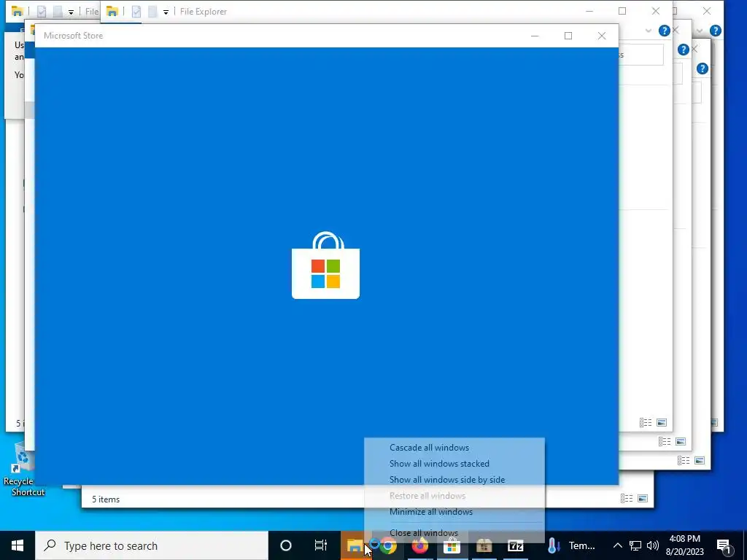Open Customize Quick Access dropdown near 'File Explorer' title
This screenshot has width=747, height=560.
166,12
